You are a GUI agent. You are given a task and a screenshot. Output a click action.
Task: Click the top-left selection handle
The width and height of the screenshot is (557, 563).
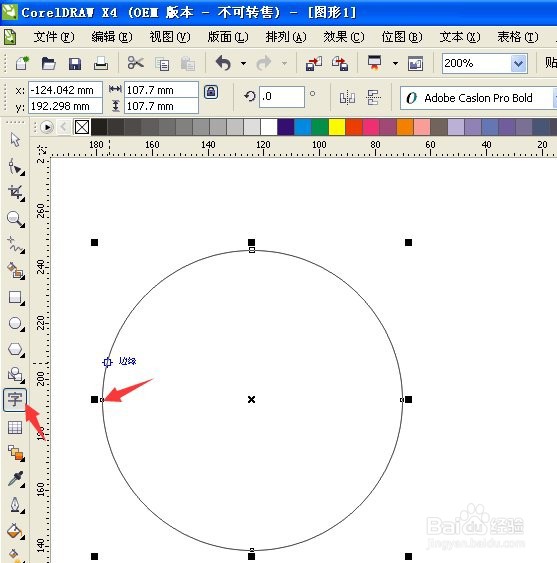click(x=94, y=243)
